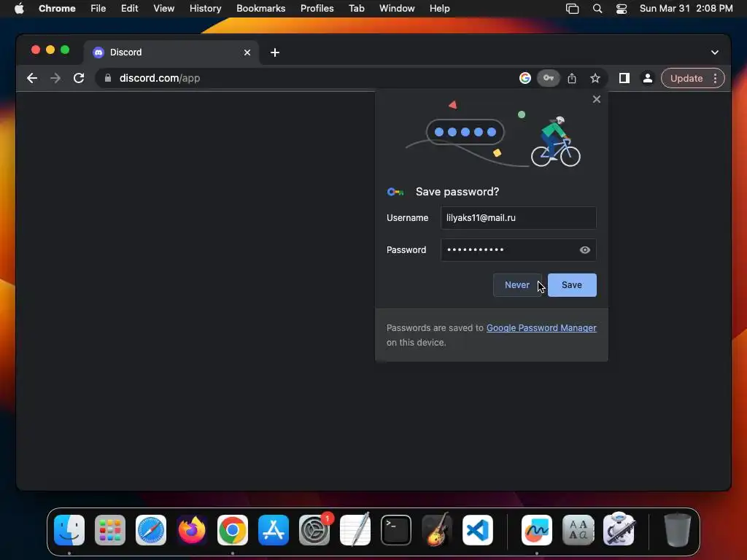Click the Stage Manager menu bar icon
The image size is (747, 560).
572,9
